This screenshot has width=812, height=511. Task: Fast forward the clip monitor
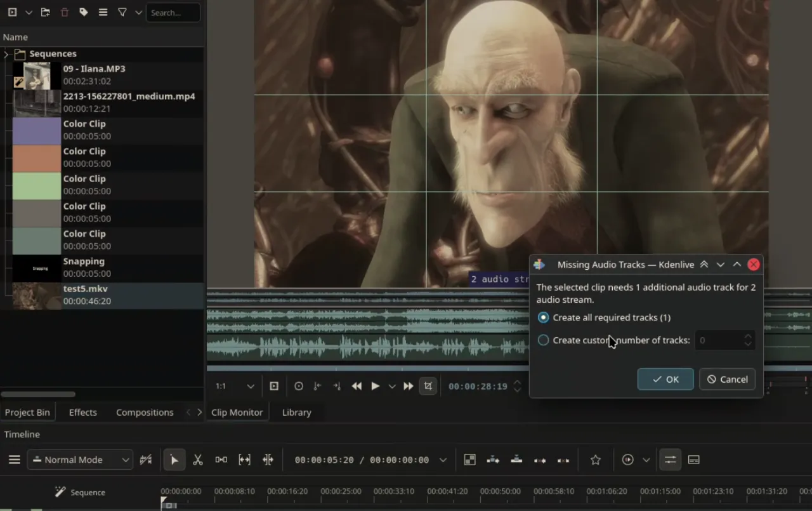[409, 386]
